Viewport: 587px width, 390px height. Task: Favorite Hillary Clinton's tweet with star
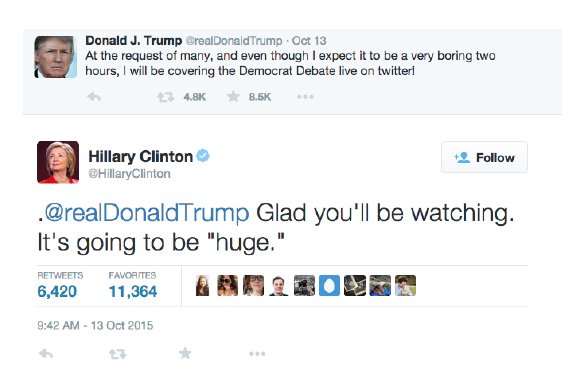(x=185, y=353)
